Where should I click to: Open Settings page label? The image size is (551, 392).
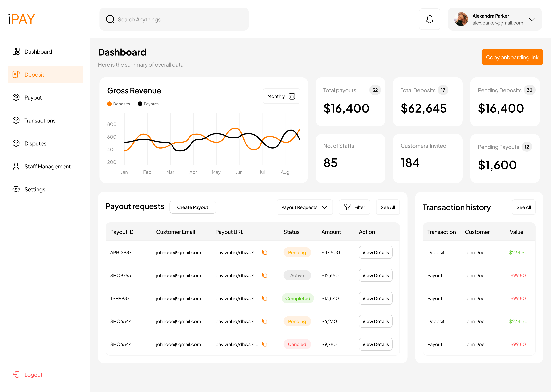[x=35, y=189]
